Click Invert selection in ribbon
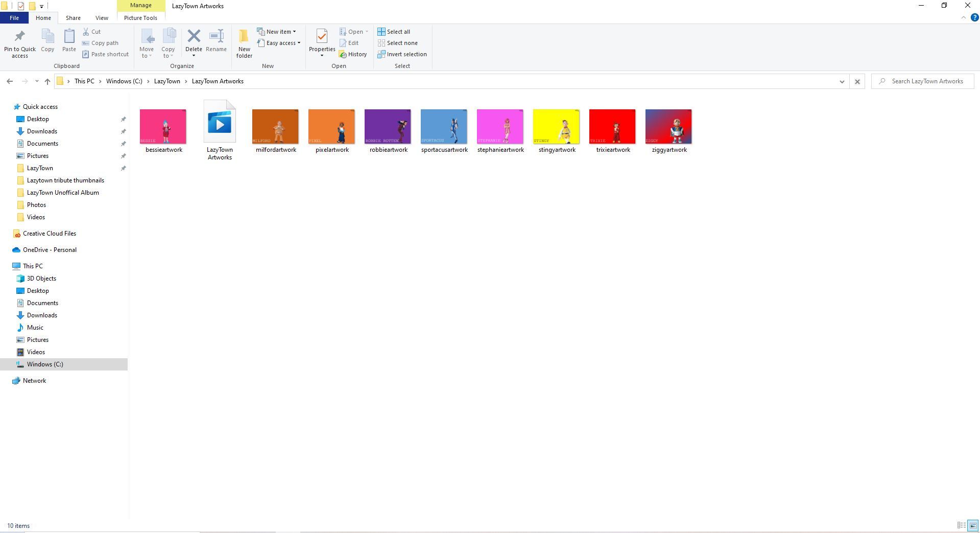This screenshot has width=980, height=533. [x=402, y=54]
